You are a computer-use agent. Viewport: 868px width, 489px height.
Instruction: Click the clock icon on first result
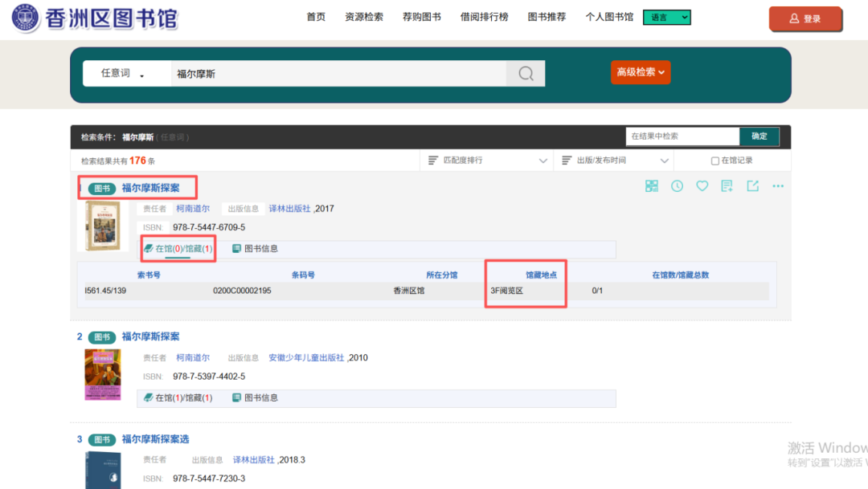coord(678,186)
